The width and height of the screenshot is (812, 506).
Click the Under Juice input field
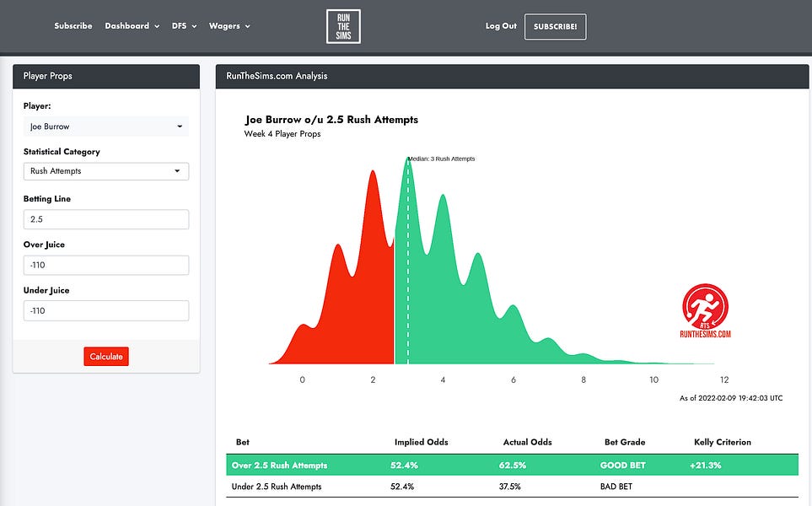point(106,310)
